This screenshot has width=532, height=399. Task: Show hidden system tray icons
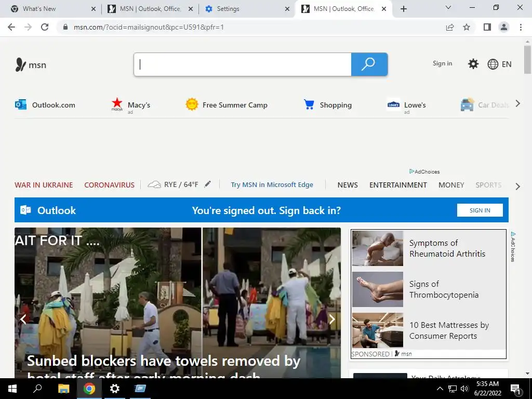(440, 389)
